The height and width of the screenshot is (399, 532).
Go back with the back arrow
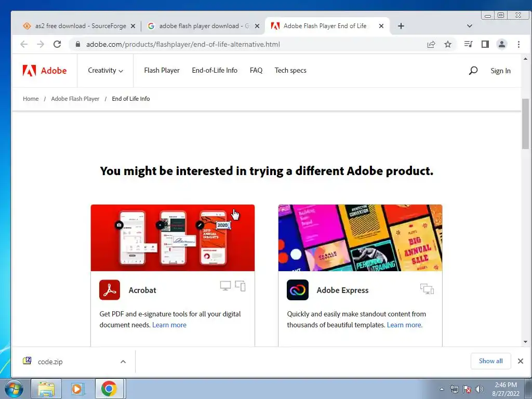(x=24, y=44)
